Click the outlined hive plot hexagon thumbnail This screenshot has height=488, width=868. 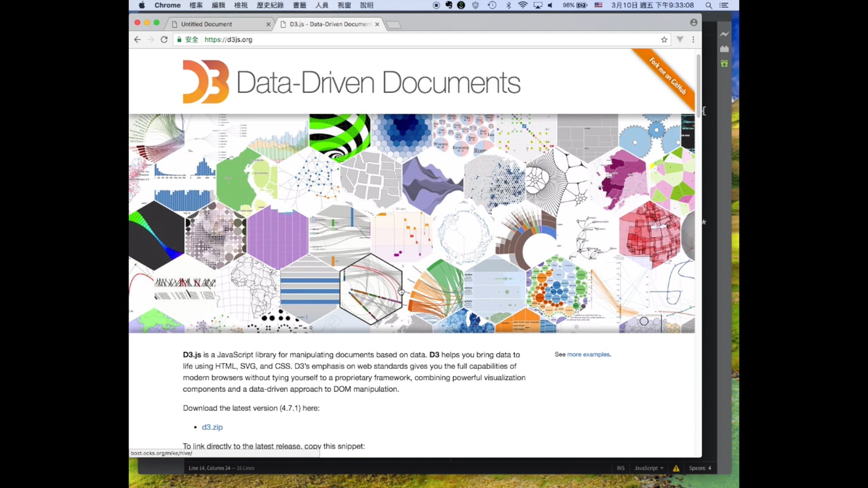coord(371,289)
